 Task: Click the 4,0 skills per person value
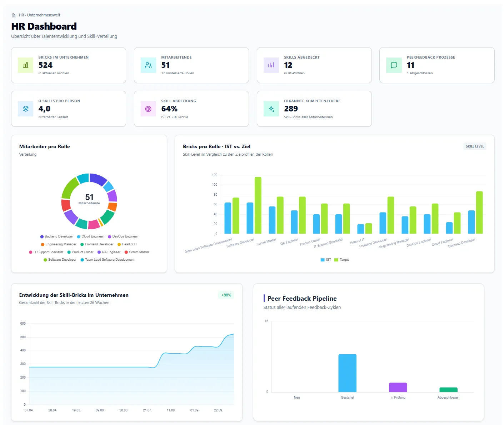click(44, 109)
